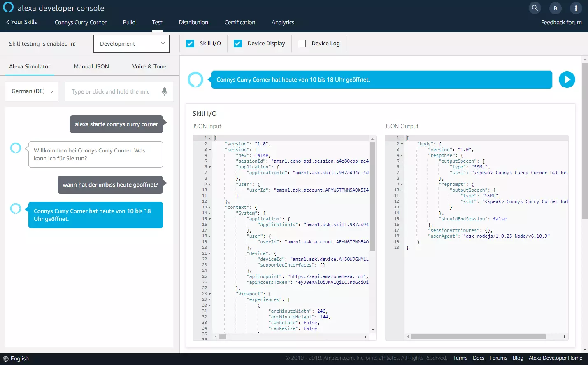Open the search icon in header
The width and height of the screenshot is (588, 365).
[535, 8]
